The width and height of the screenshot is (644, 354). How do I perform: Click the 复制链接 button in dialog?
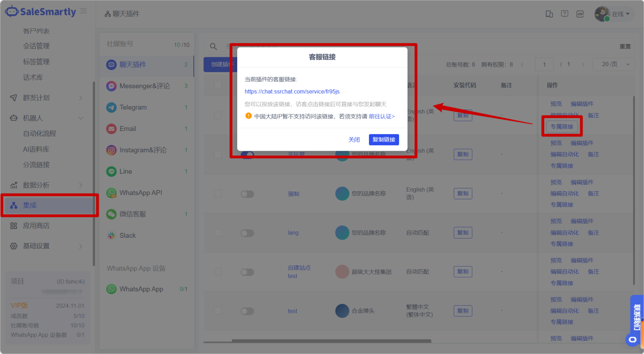point(384,140)
